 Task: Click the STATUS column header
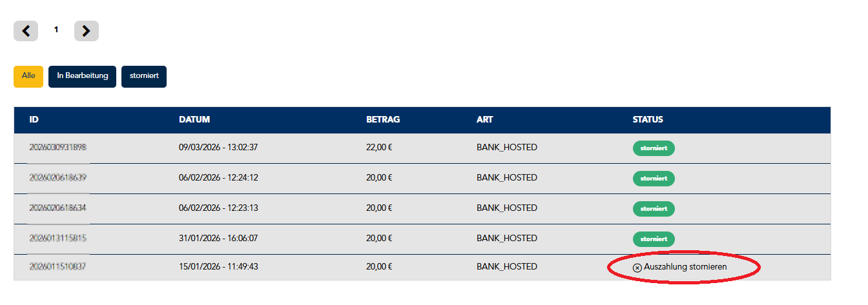tap(648, 120)
